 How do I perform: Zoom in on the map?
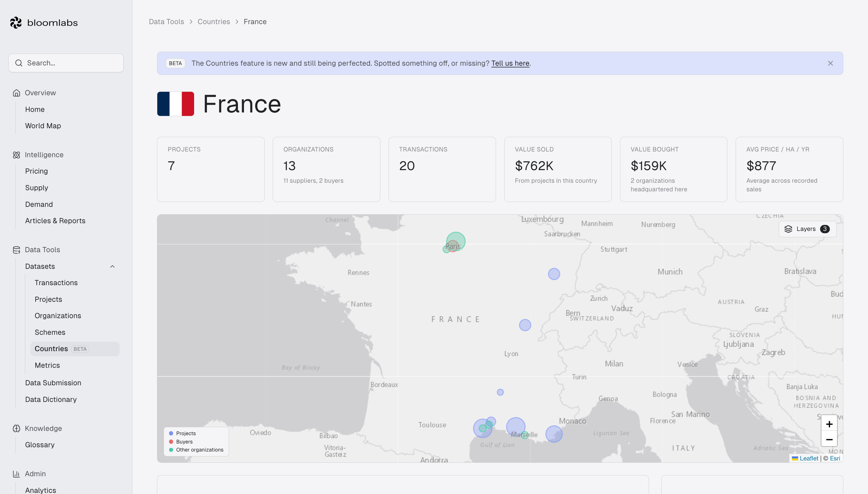[x=829, y=424]
